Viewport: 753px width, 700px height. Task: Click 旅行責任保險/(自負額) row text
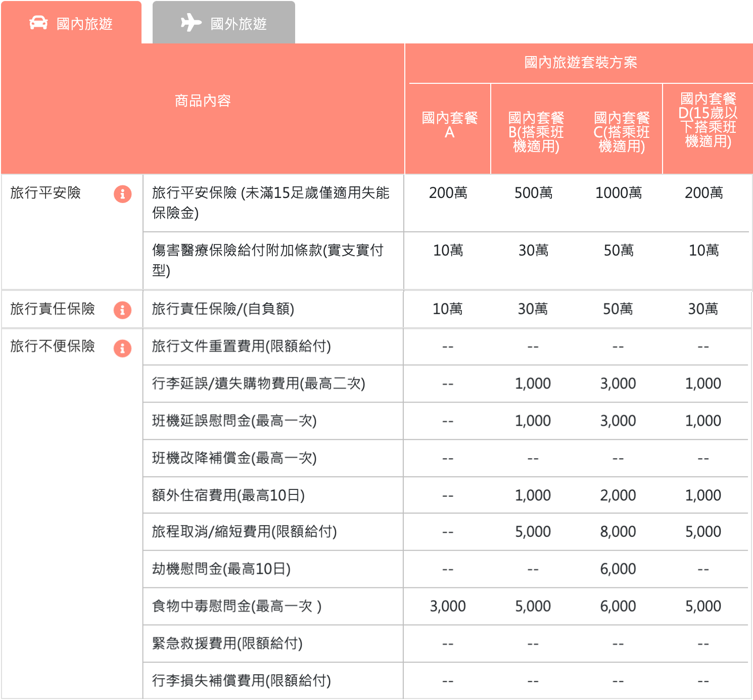pyautogui.click(x=223, y=309)
